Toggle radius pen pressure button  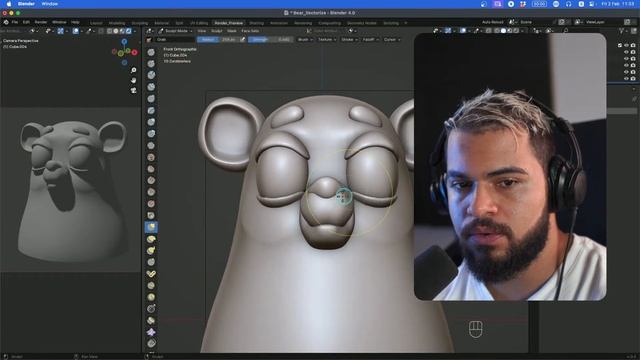[x=242, y=40]
